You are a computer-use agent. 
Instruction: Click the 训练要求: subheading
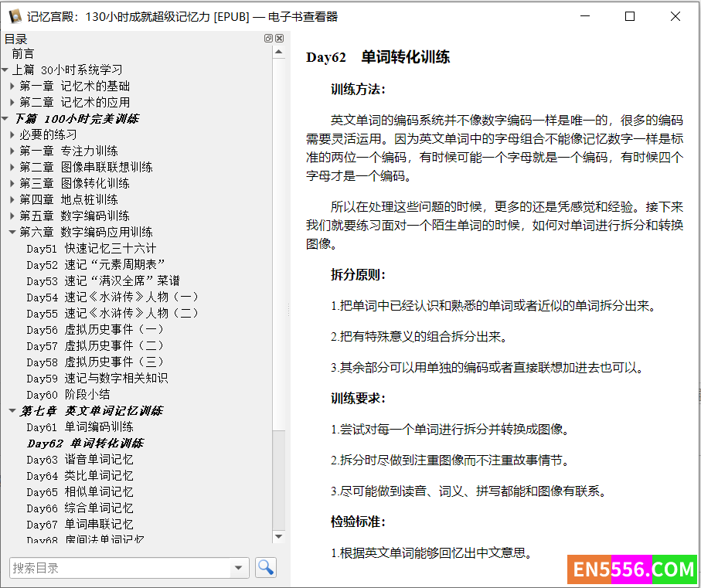[x=358, y=398]
